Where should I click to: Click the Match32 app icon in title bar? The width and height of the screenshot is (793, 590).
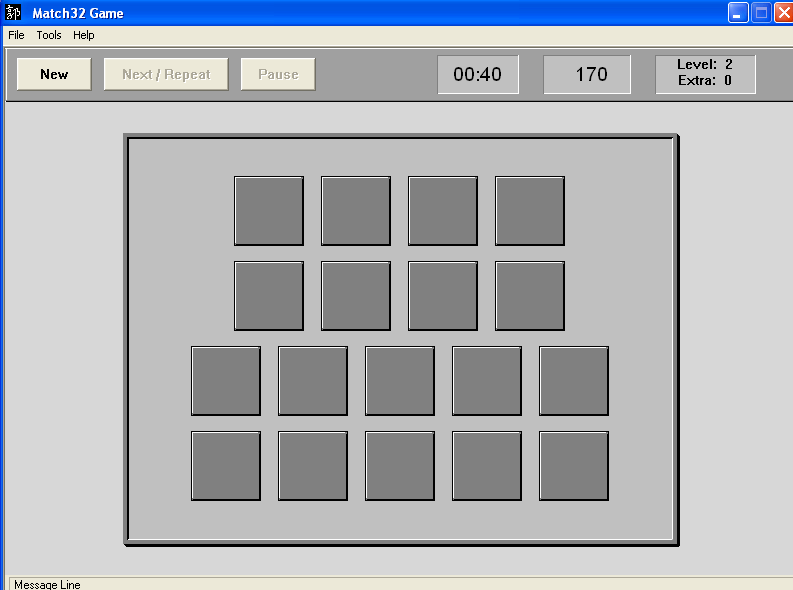pos(14,13)
